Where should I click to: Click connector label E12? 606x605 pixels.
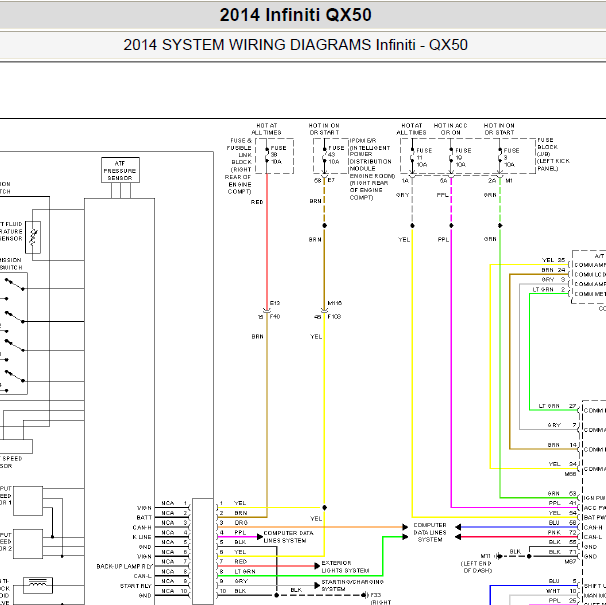click(x=275, y=303)
